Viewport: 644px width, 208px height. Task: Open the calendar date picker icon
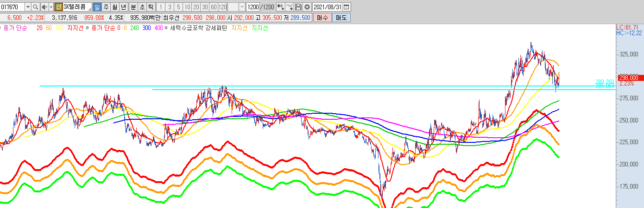[x=347, y=7]
